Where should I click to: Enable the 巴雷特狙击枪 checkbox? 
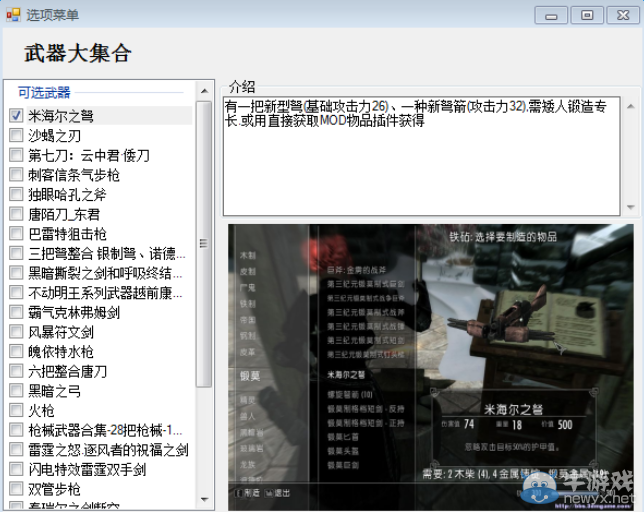pos(16,234)
